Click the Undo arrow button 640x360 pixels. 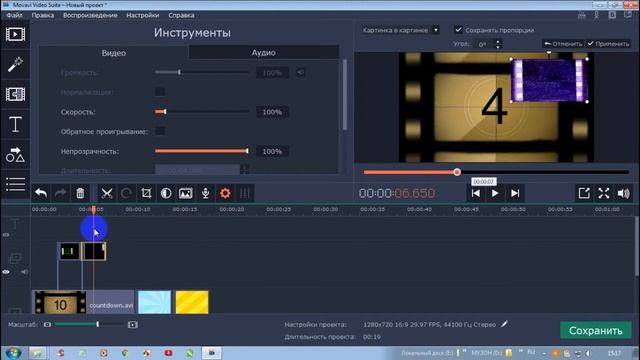click(41, 193)
